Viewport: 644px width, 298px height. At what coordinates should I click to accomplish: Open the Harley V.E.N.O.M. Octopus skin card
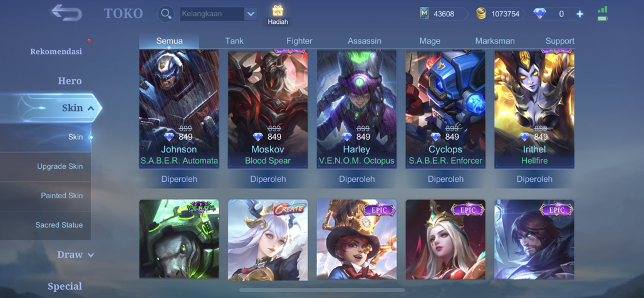(356, 109)
